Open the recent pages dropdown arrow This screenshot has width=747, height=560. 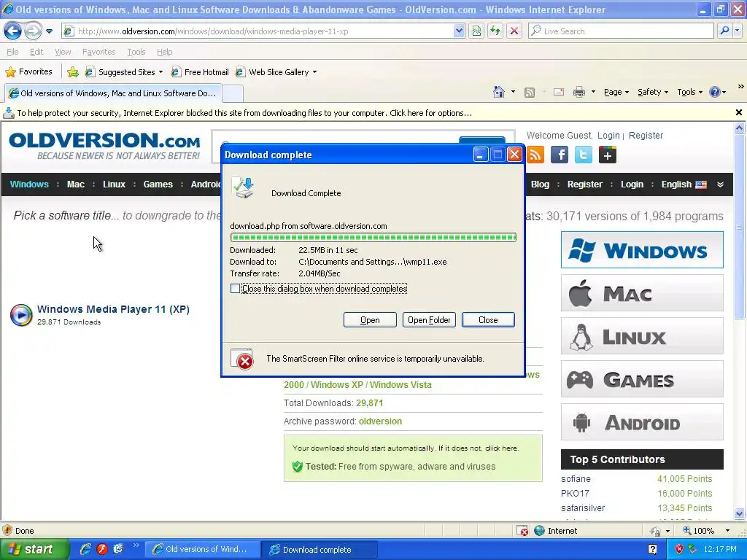[x=50, y=31]
